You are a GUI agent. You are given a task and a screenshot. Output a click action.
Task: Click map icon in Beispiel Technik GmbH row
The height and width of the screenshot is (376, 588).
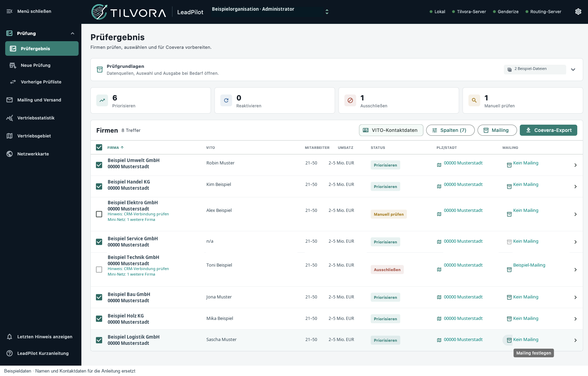[x=439, y=270]
